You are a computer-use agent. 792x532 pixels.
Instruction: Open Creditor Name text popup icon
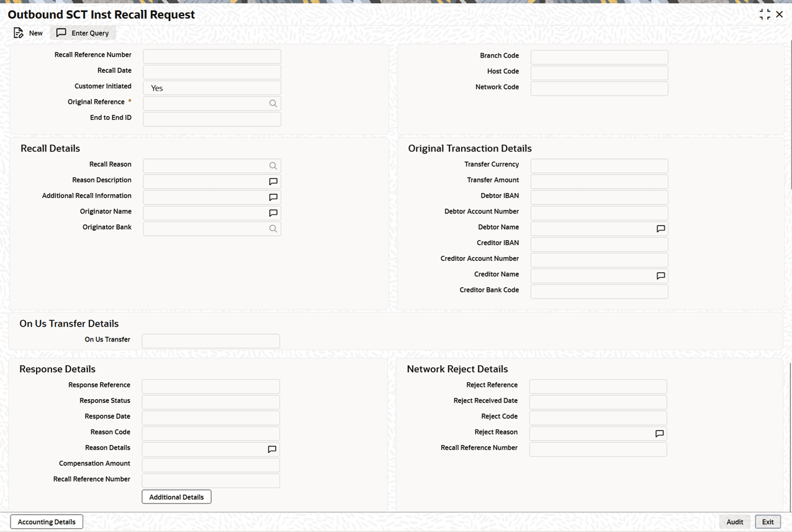click(660, 276)
